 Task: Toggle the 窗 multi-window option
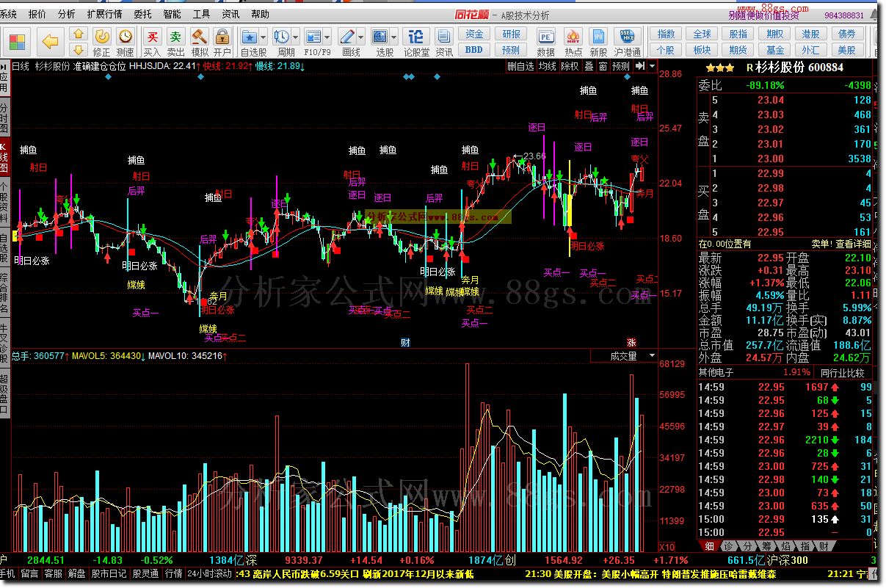[603, 66]
